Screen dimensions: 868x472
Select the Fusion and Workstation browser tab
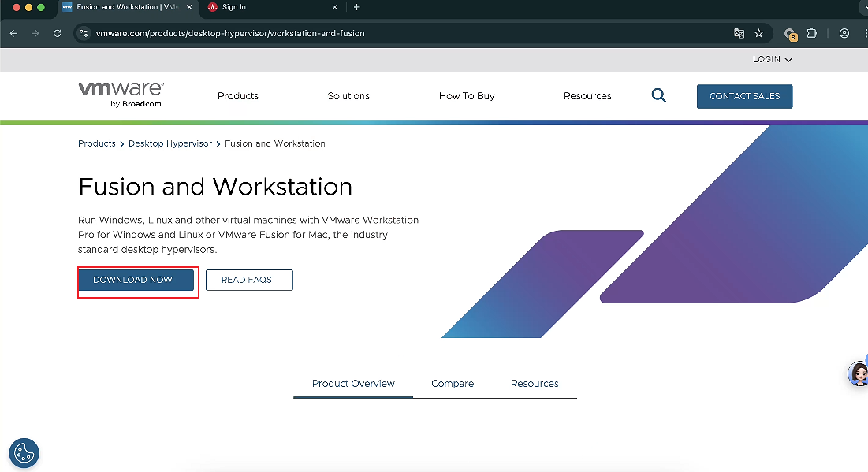[x=127, y=7]
